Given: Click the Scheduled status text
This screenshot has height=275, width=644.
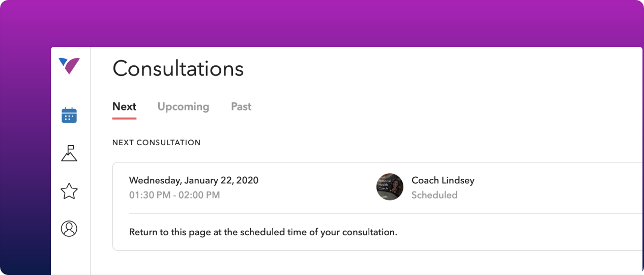Looking at the screenshot, I should pos(434,195).
